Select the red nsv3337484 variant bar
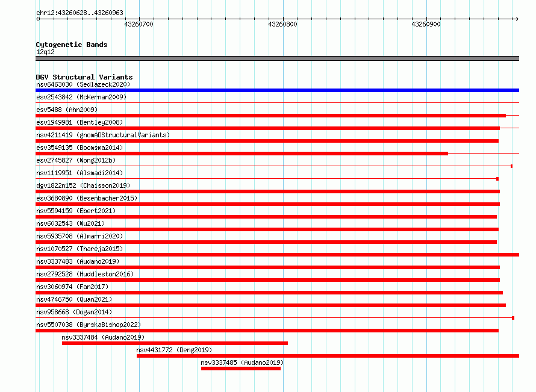This screenshot has width=536, height=392. (x=175, y=343)
